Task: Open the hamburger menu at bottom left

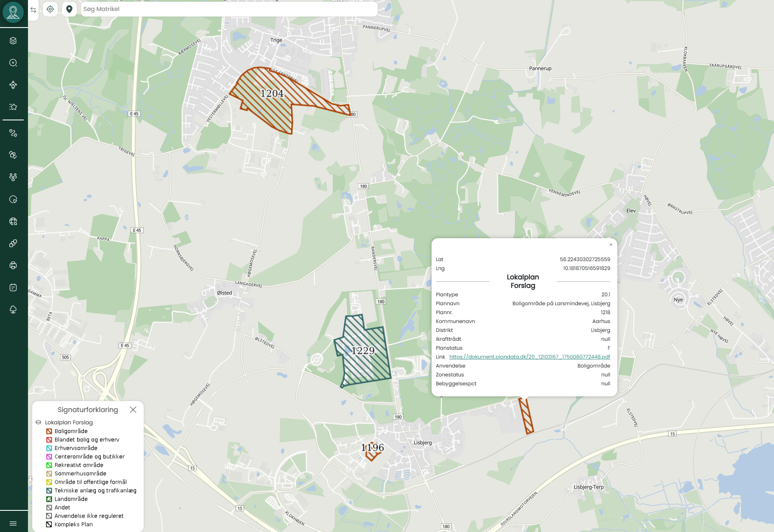Action: coord(13,524)
